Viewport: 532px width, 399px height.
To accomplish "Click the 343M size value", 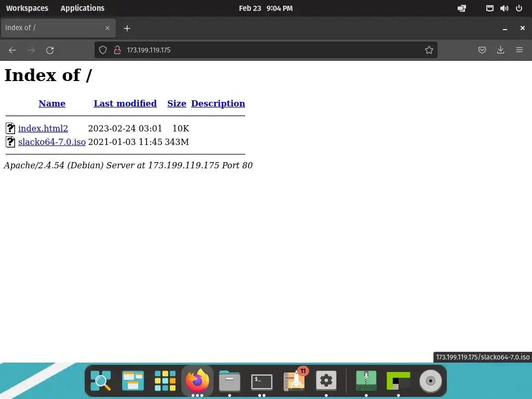I will pyautogui.click(x=177, y=142).
